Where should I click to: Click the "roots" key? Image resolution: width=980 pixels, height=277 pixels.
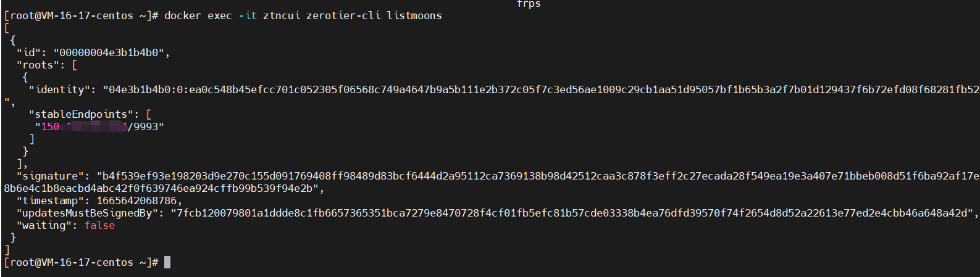38,65
